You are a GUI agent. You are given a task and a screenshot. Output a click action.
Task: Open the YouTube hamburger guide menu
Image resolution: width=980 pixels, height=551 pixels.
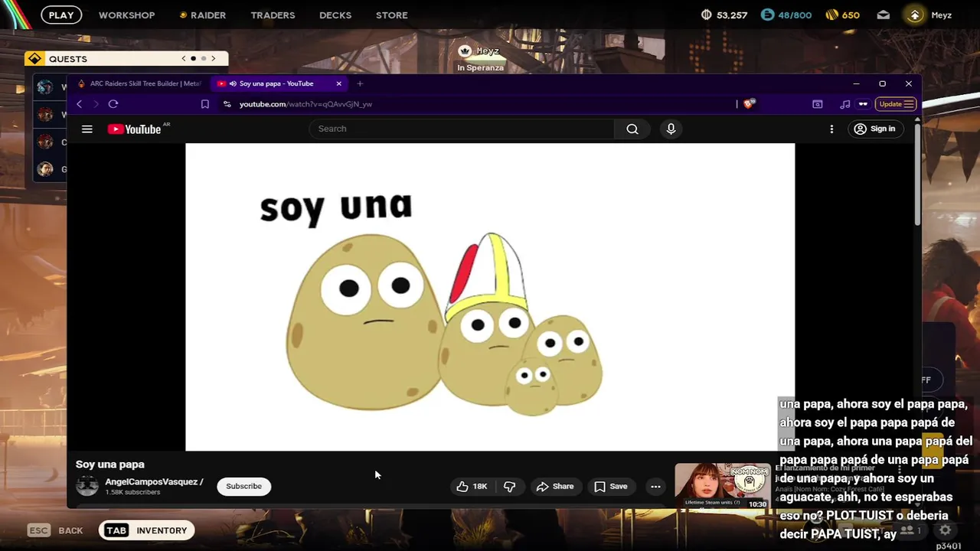click(87, 129)
